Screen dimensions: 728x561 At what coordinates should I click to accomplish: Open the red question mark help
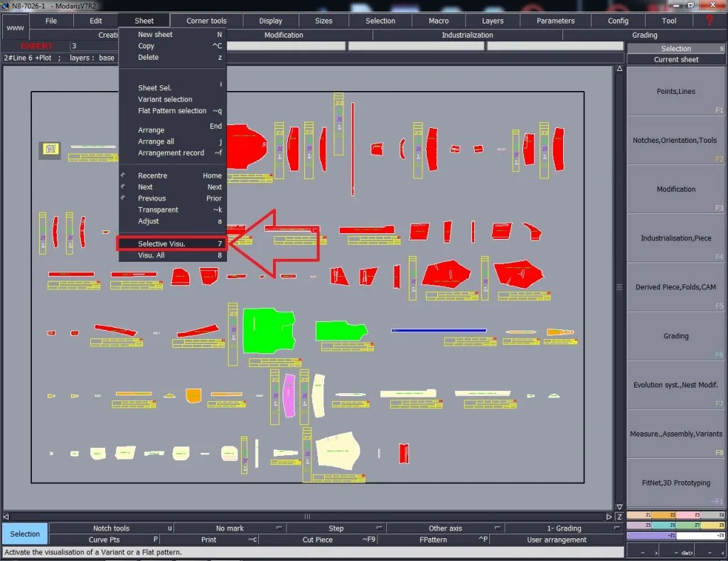[x=710, y=21]
